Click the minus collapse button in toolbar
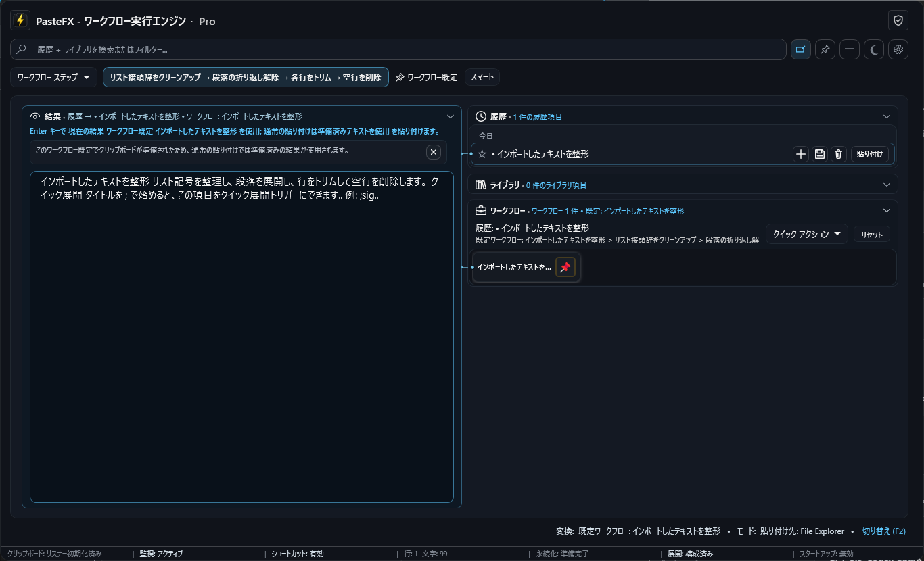The image size is (924, 561). (x=850, y=49)
